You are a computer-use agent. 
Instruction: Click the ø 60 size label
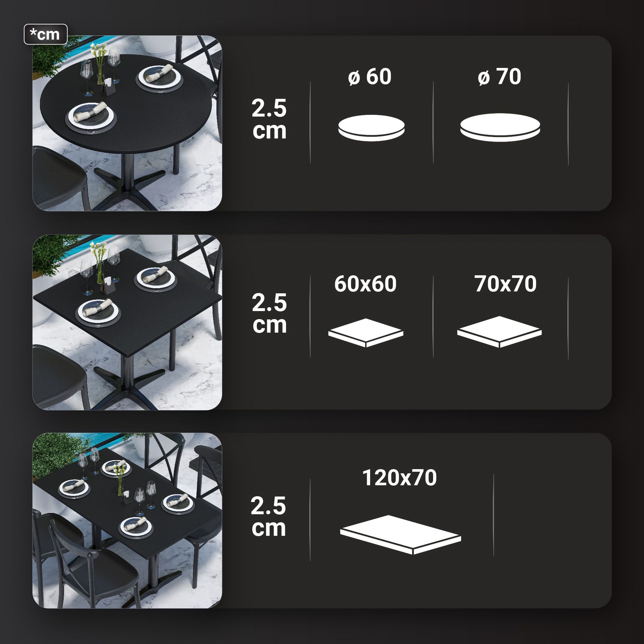(x=370, y=77)
